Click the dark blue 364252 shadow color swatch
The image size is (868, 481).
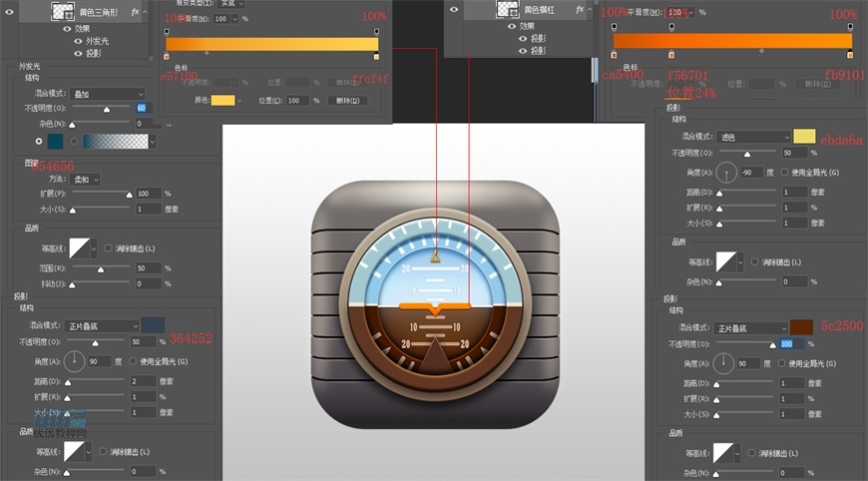(154, 325)
